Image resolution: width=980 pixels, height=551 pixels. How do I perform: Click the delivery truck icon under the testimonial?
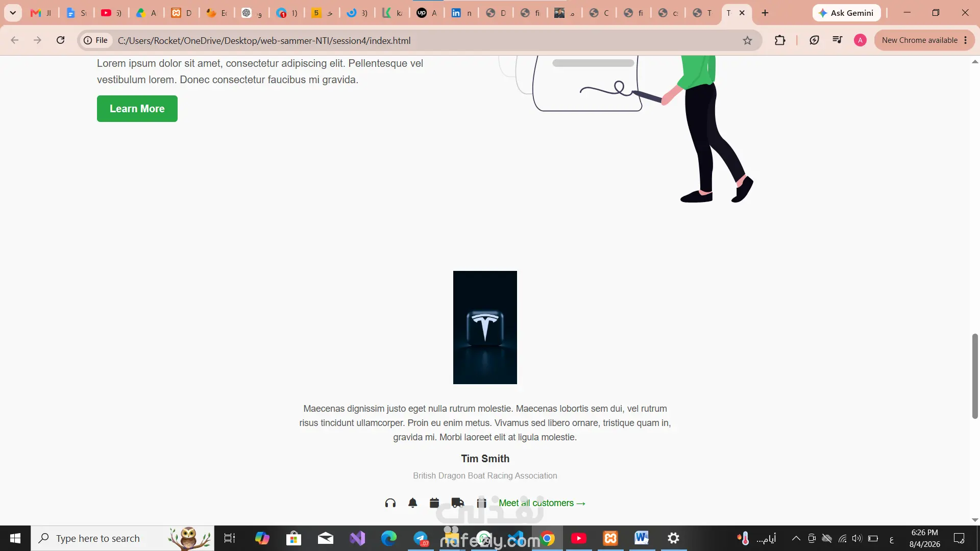pos(458,503)
